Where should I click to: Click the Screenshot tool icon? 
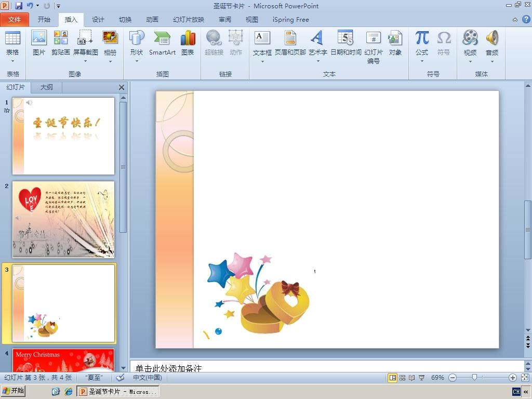[85, 37]
